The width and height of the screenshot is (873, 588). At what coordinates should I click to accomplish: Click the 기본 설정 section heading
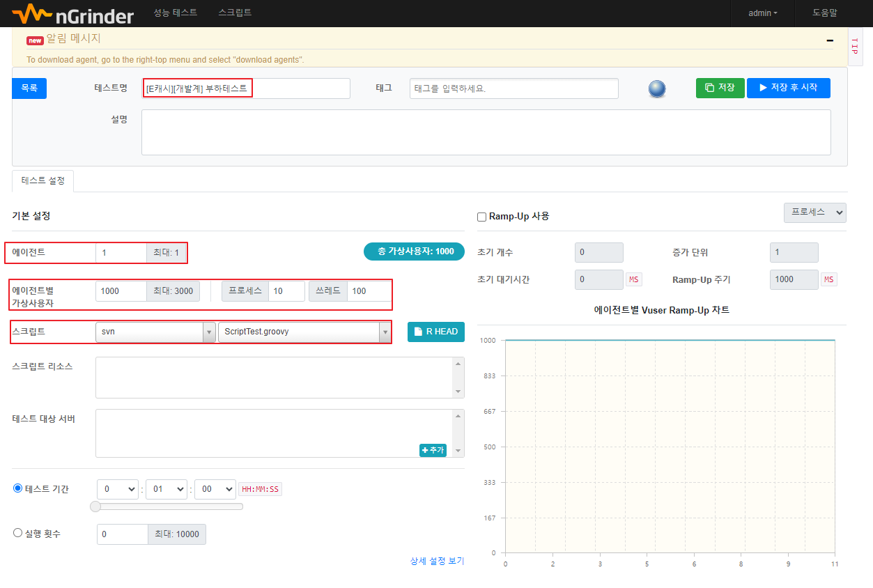[x=31, y=216]
